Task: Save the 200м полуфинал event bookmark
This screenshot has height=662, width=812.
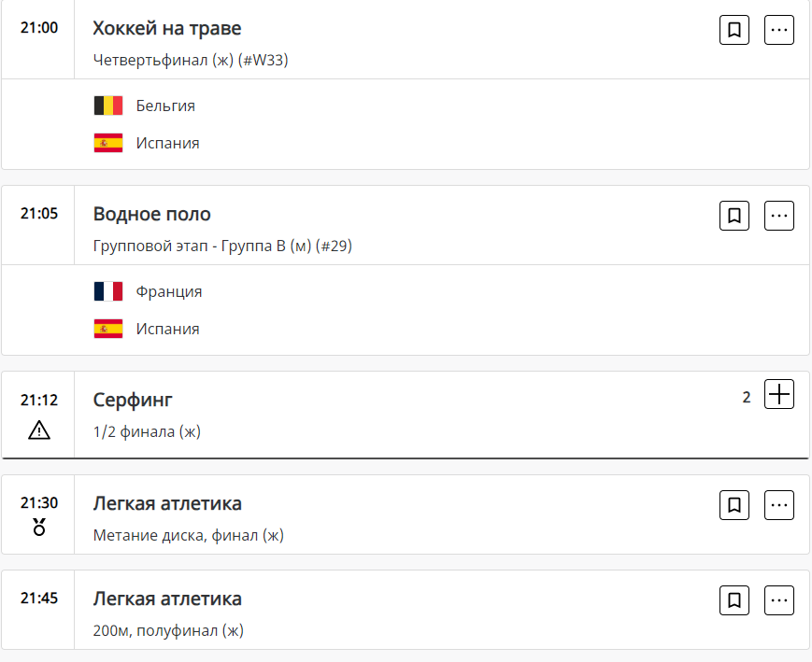Action: [734, 600]
